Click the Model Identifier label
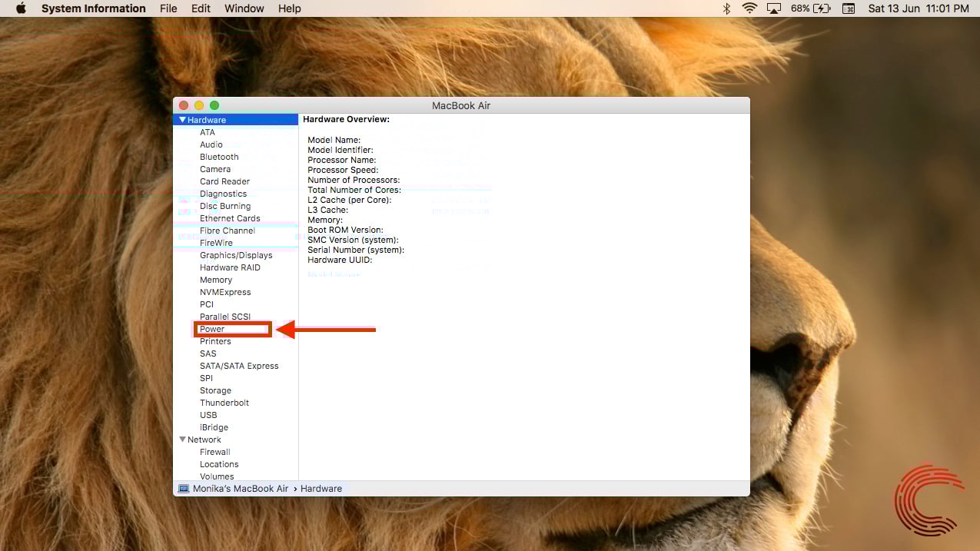 tap(341, 150)
